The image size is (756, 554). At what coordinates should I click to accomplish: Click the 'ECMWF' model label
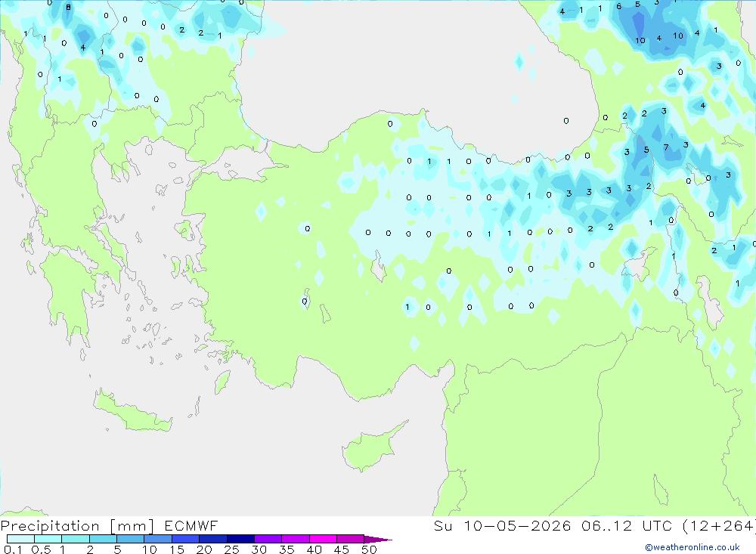point(191,525)
